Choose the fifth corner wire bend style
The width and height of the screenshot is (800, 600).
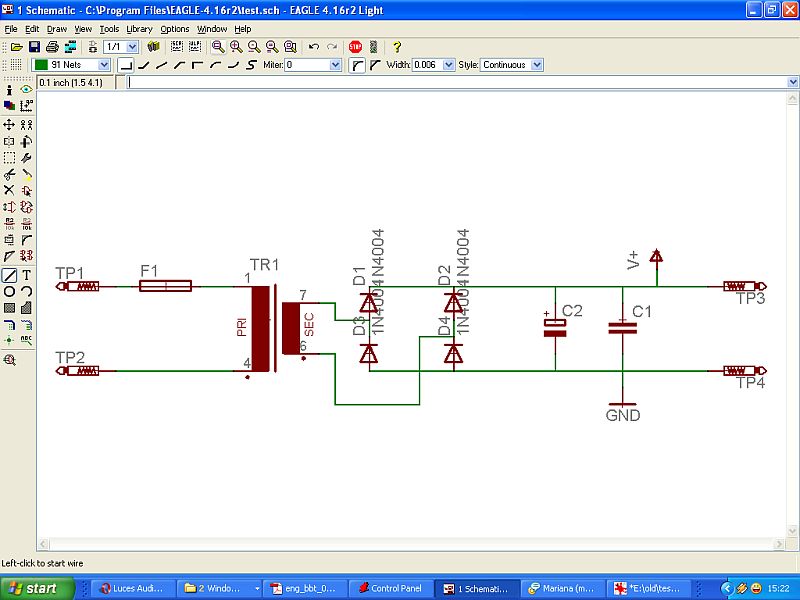pos(197,65)
